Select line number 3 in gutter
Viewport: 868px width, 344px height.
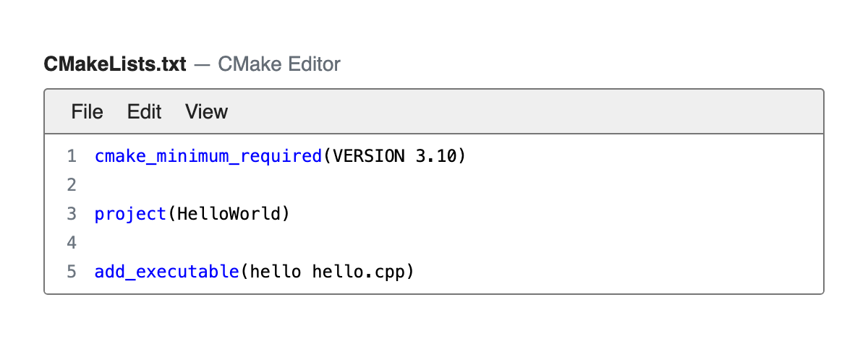pyautogui.click(x=71, y=215)
